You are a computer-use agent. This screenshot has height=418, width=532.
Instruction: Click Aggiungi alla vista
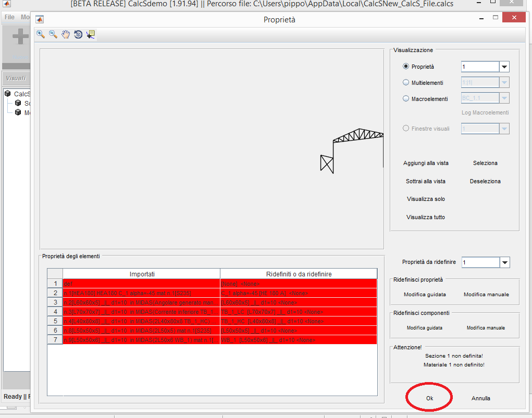426,163
